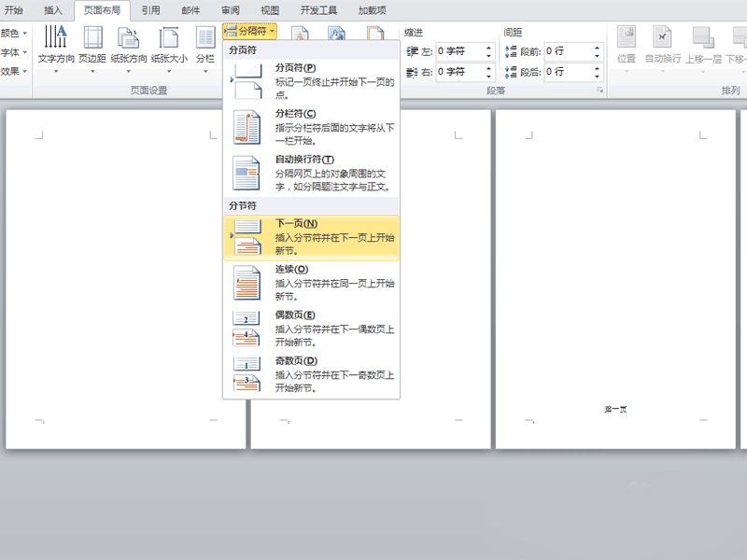Screen dimensions: 747x560
Task: Click the spacing before (段前) value field
Action: (x=568, y=51)
